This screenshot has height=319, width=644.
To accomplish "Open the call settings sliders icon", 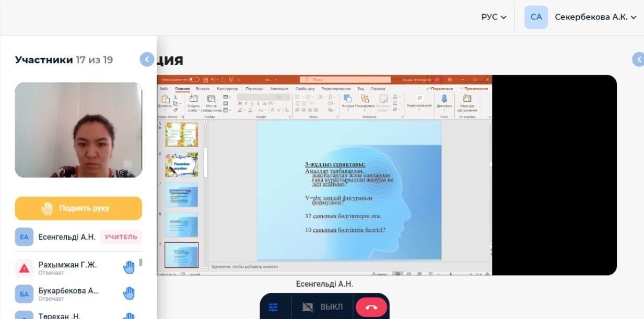I will (x=273, y=307).
